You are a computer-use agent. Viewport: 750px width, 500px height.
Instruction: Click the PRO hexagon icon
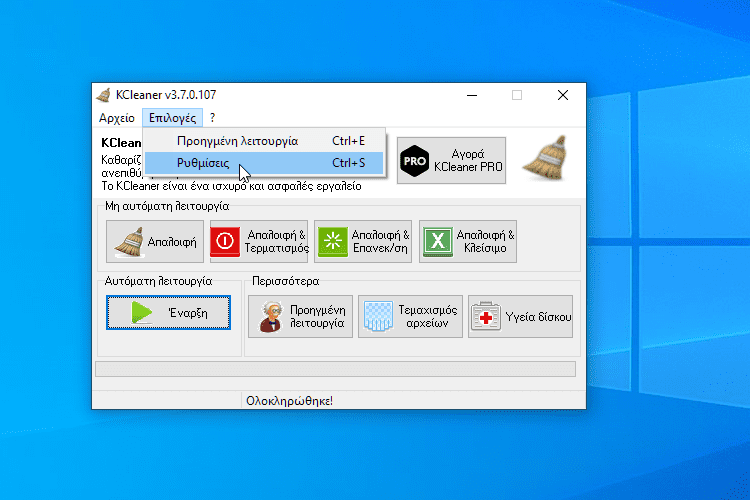coord(414,161)
